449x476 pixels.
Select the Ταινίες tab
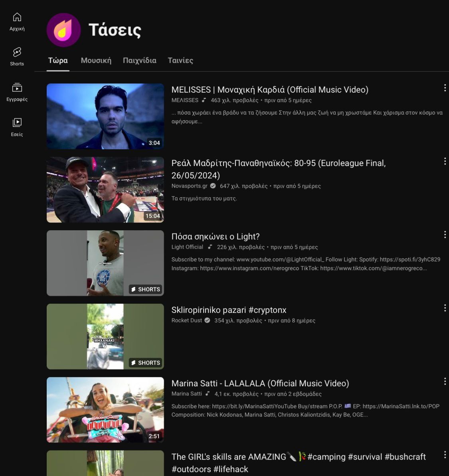coord(180,61)
